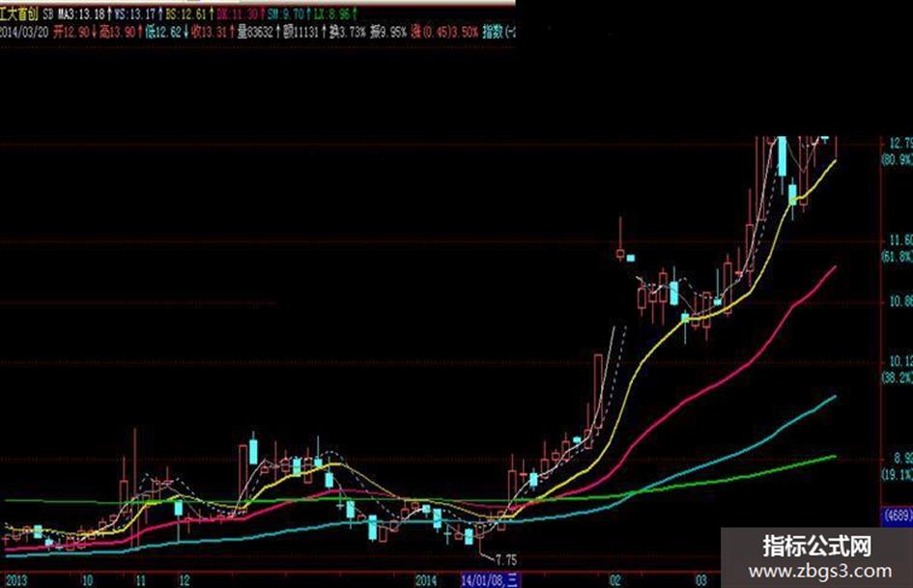Select month 02 on time axis
The width and height of the screenshot is (913, 588).
point(614,581)
